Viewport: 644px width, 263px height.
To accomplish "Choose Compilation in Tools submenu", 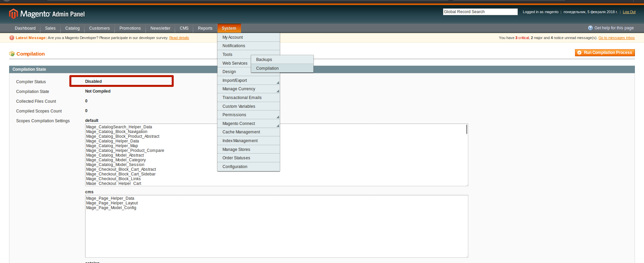I will point(282,68).
